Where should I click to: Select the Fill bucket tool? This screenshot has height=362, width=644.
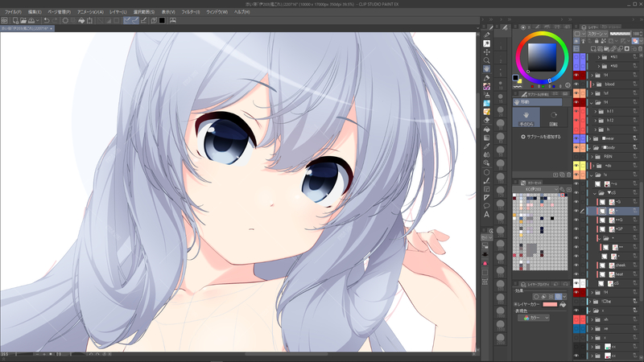[x=487, y=129]
